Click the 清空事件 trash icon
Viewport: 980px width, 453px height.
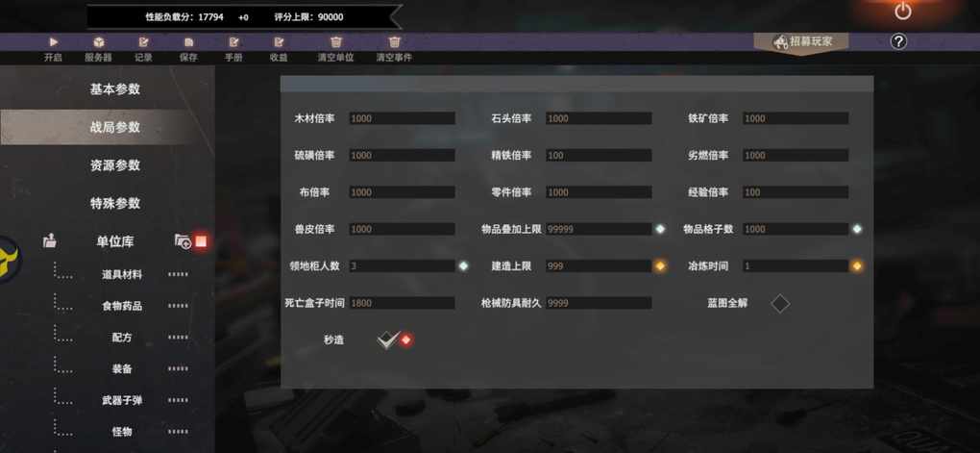coord(394,42)
